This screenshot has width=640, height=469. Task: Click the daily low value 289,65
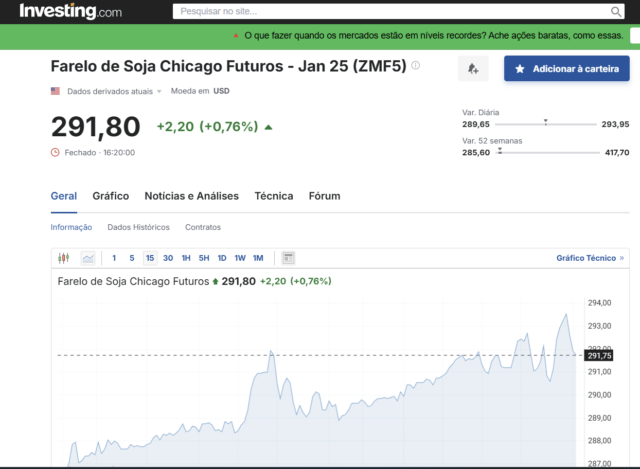[476, 124]
